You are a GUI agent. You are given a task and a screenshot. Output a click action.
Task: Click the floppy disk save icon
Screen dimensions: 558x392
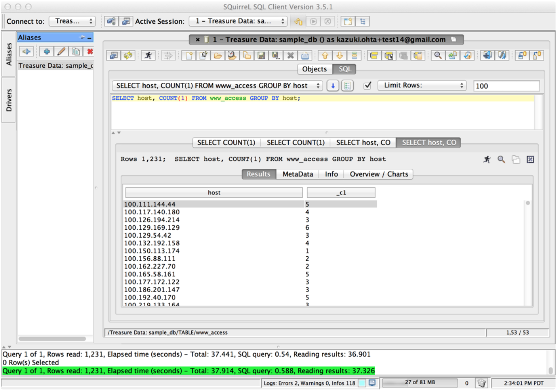click(x=261, y=55)
